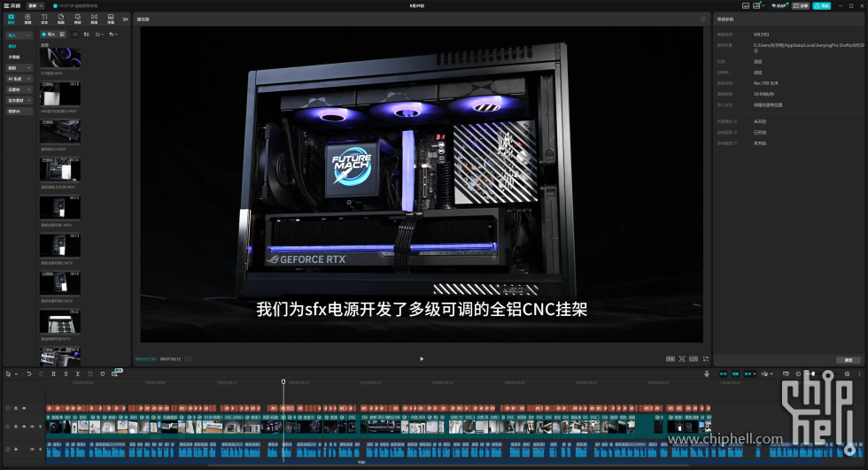
Task: Click the timeline tool with badge
Action: coord(114,374)
